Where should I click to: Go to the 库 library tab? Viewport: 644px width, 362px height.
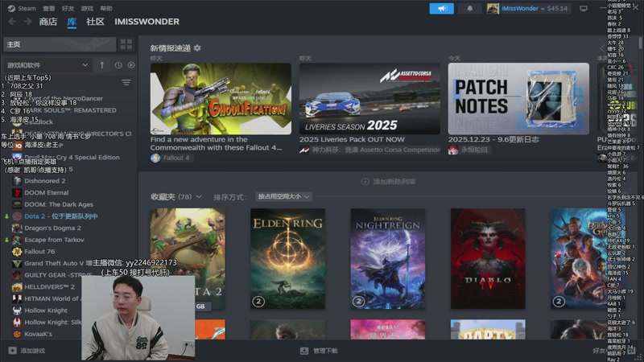[72, 22]
